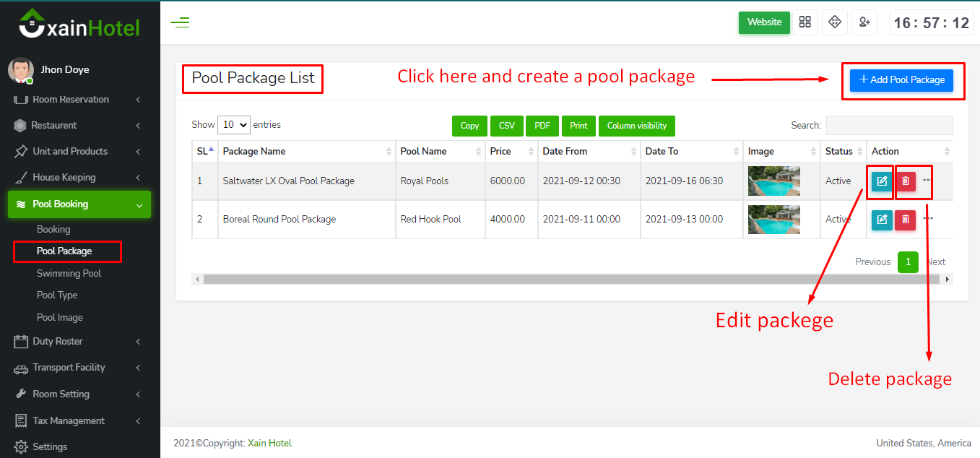Image resolution: width=980 pixels, height=458 pixels.
Task: Open the grid apps icon in header
Action: click(x=805, y=22)
